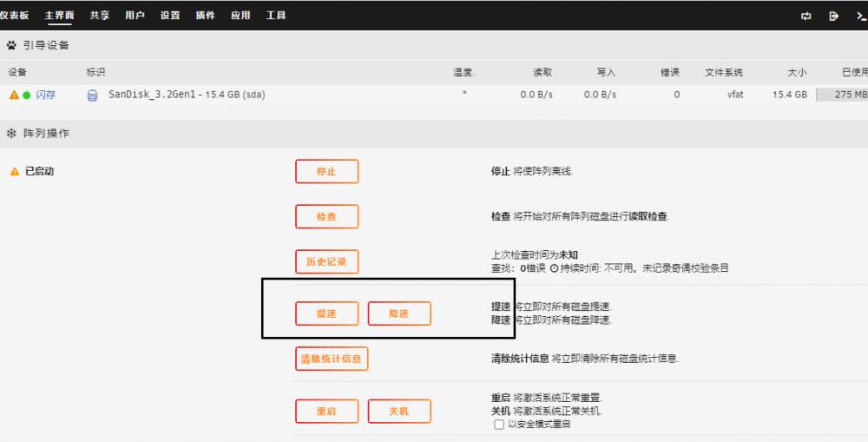Open the 闪存 flash device link

click(46, 95)
